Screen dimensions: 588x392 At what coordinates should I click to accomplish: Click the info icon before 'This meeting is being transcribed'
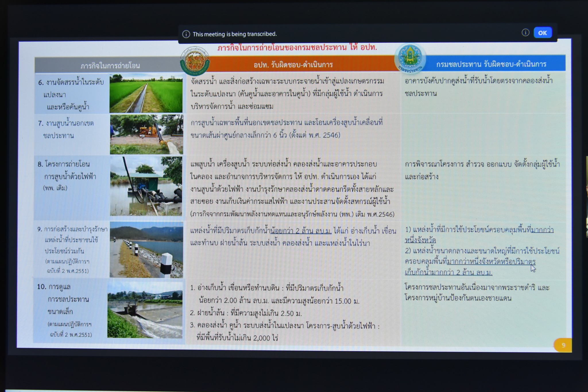click(186, 34)
